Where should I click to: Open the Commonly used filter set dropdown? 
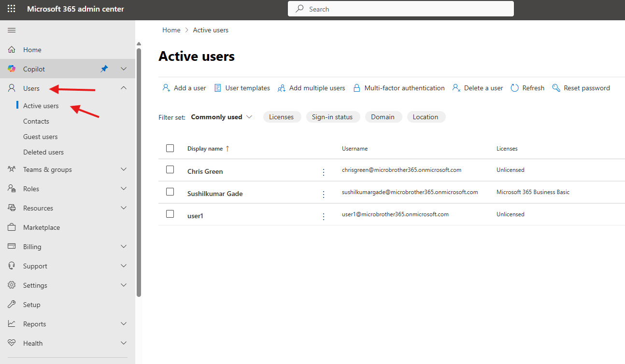click(222, 117)
